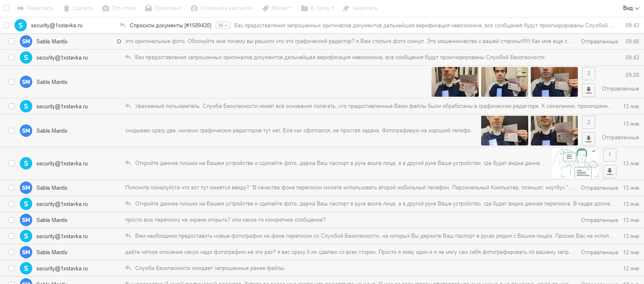The image size is (644, 284).
Task: Mark as spam with Это спам icon
Action: pos(106,8)
